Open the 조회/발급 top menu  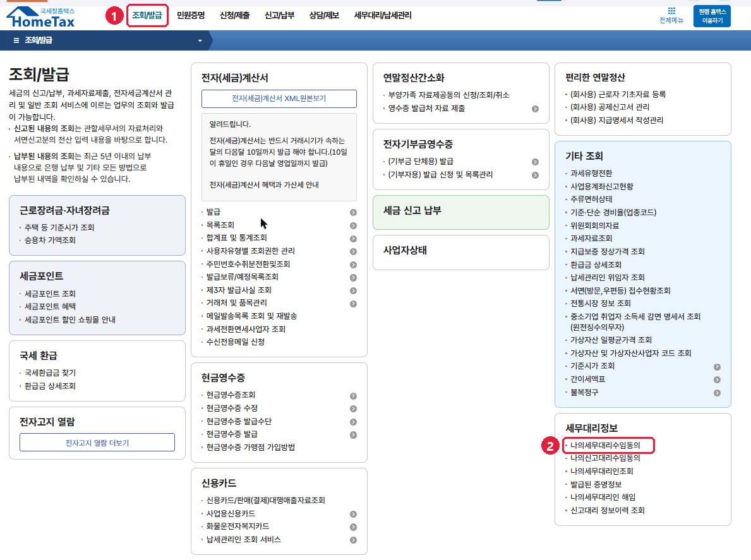(x=147, y=15)
